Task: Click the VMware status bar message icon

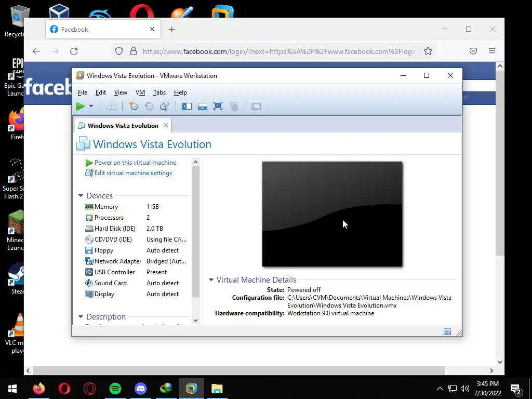Action: tap(447, 332)
